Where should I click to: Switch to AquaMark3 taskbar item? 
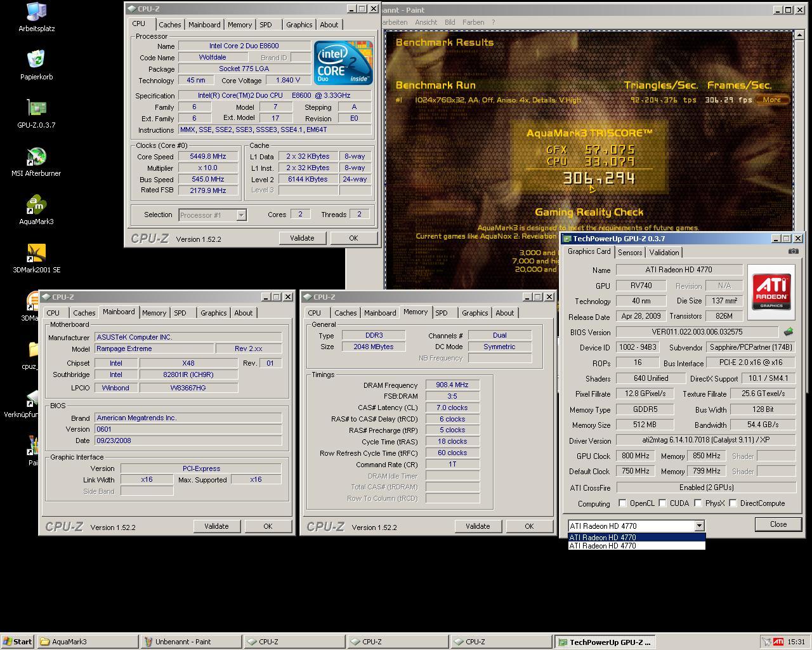pyautogui.click(x=88, y=642)
